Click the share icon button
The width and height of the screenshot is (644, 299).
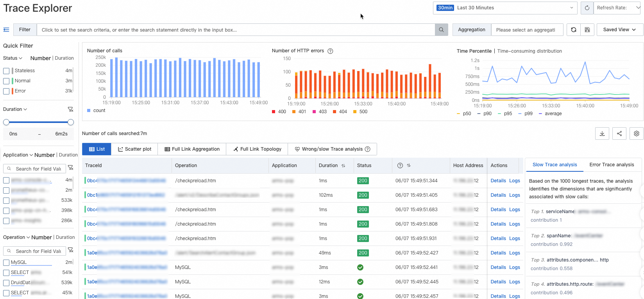[619, 133]
